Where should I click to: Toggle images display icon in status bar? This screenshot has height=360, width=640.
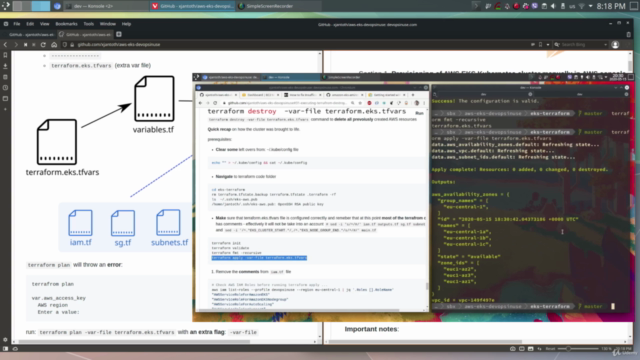pos(531,349)
